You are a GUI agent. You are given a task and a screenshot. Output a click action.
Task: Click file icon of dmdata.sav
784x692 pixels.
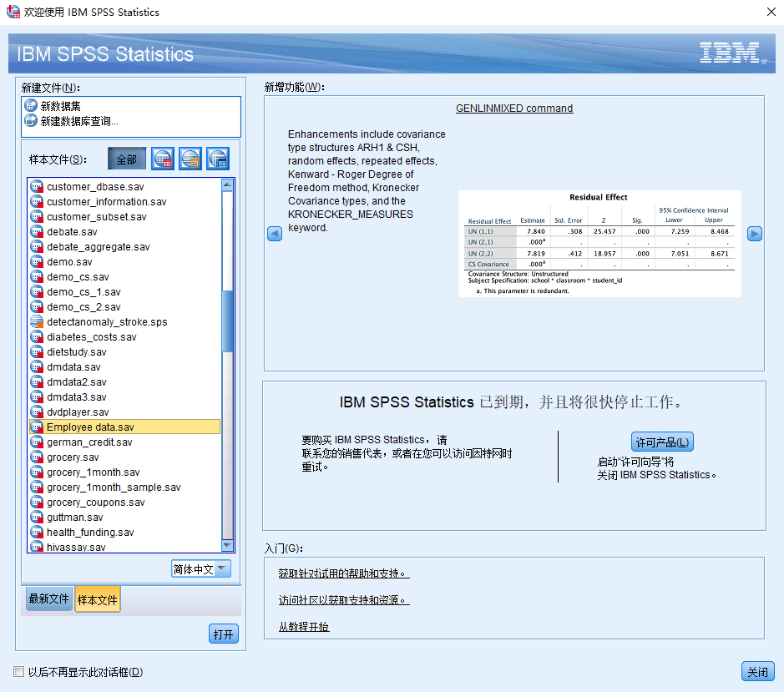click(37, 366)
